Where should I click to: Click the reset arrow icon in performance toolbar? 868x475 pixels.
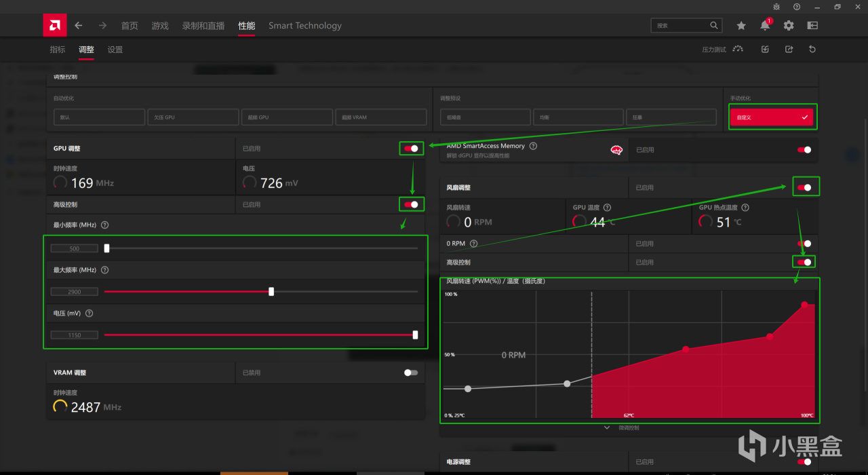click(812, 50)
